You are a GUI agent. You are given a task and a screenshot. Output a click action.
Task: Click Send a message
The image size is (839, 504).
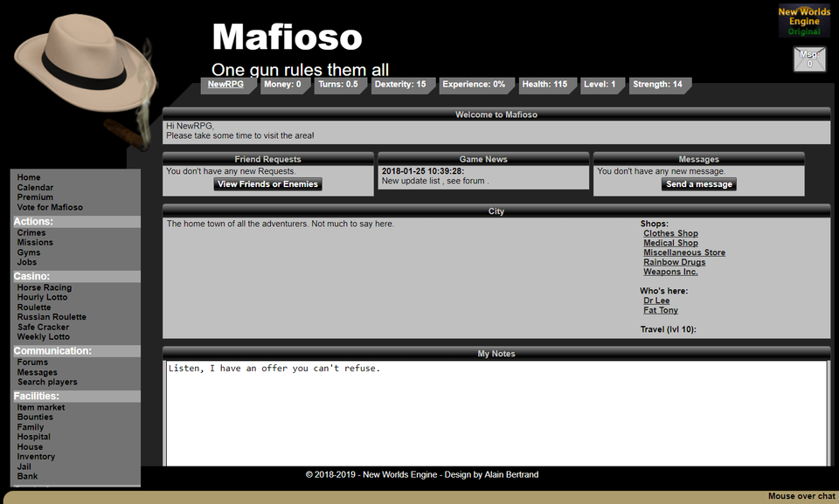698,183
